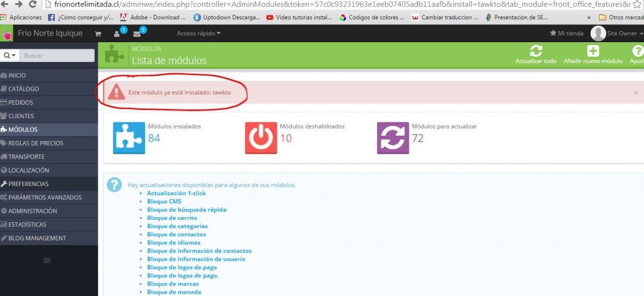Image resolution: width=644 pixels, height=296 pixels.
Task: Click the browser back arrow
Action: click(5, 4)
